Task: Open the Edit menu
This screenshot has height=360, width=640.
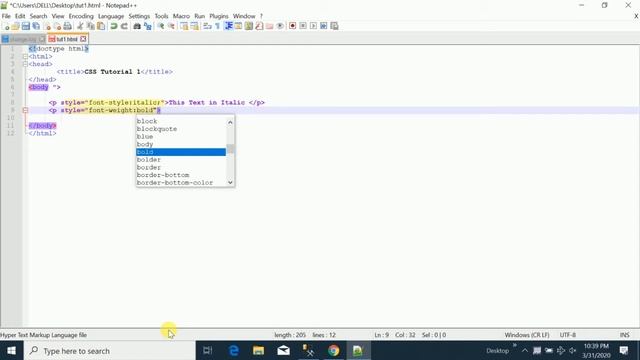Action: [20, 16]
